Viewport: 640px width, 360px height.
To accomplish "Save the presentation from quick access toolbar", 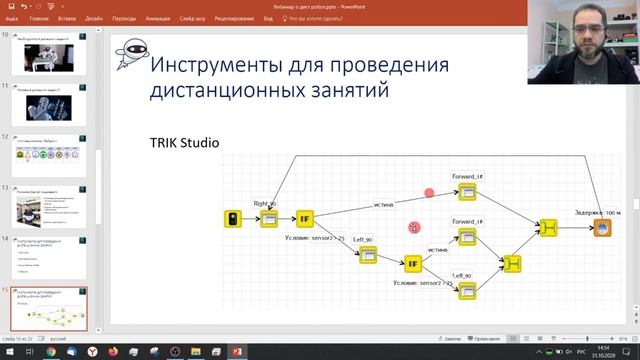I will click(11, 7).
